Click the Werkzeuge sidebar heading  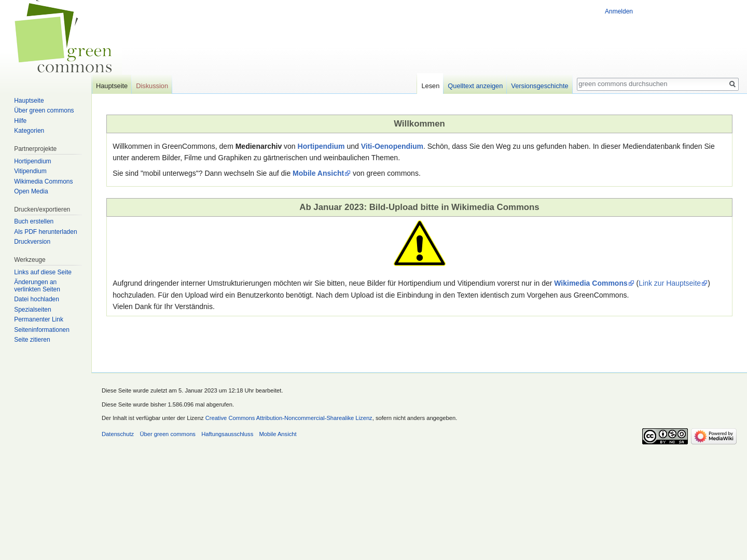[30, 260]
